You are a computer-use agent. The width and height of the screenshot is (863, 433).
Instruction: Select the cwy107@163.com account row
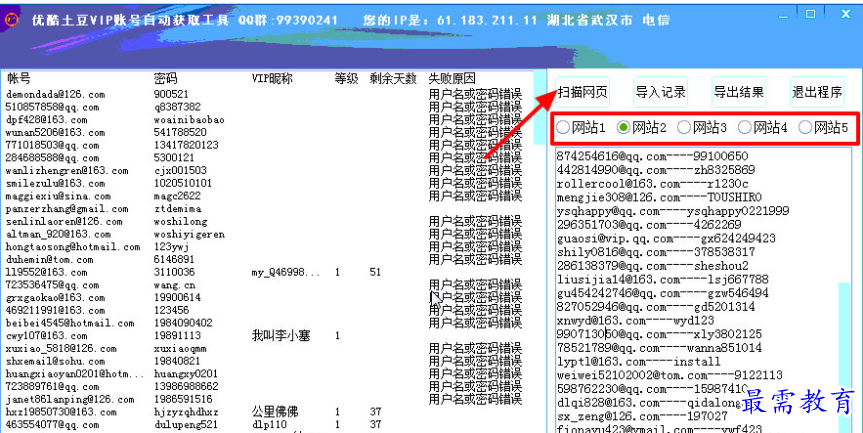tap(264, 336)
